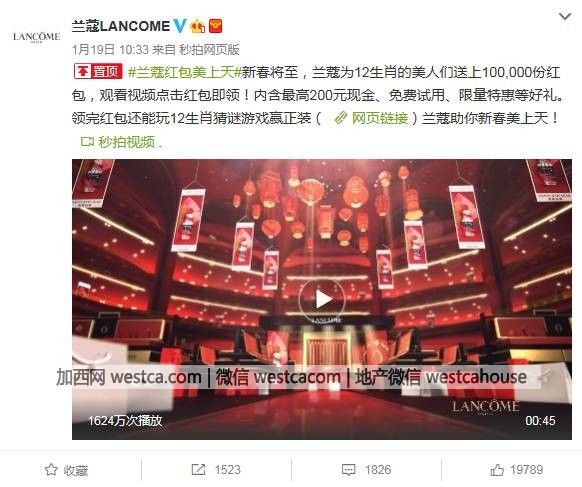Open the comments bubble icon 1826

pos(366,470)
